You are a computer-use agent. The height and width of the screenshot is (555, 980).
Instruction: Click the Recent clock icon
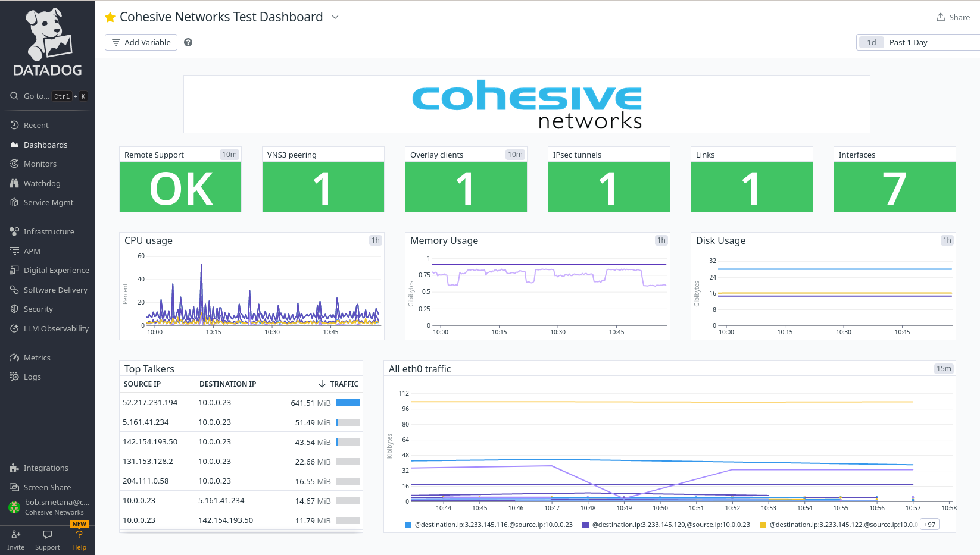point(14,125)
